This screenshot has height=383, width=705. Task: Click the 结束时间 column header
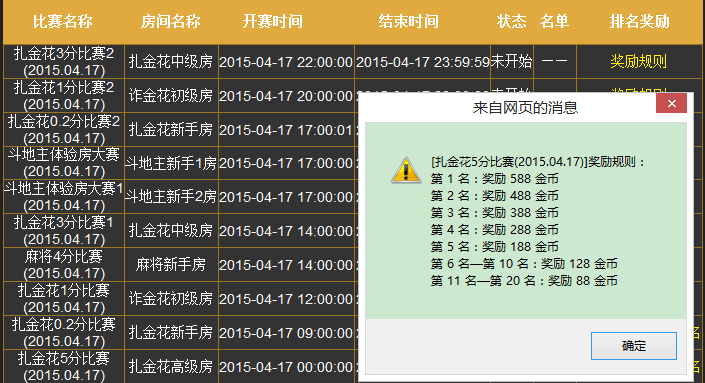point(408,21)
